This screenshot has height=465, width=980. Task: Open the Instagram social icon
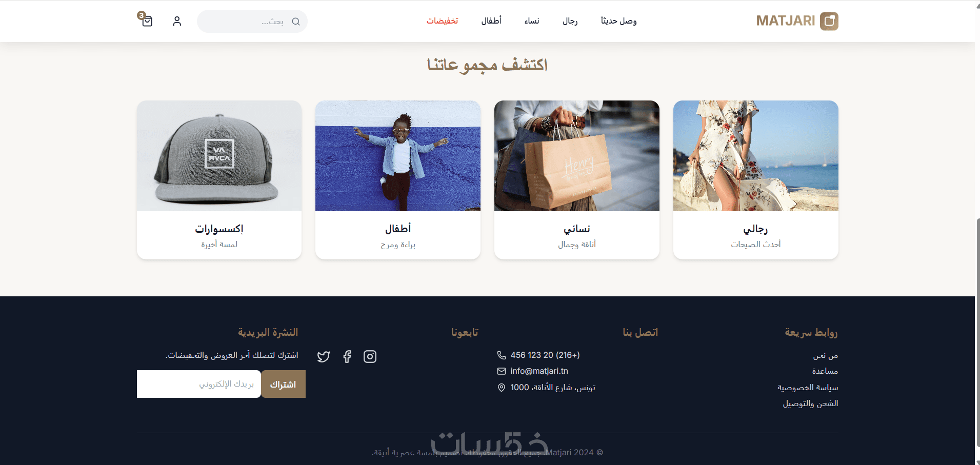(x=370, y=356)
